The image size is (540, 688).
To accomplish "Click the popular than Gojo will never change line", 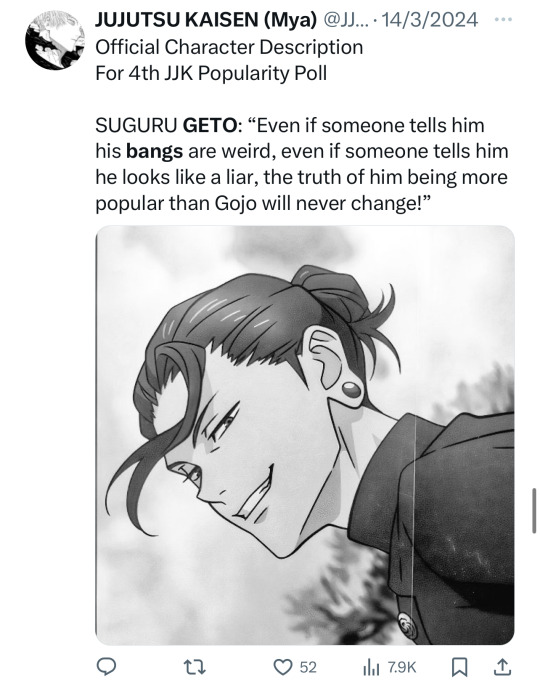I will 264,204.
